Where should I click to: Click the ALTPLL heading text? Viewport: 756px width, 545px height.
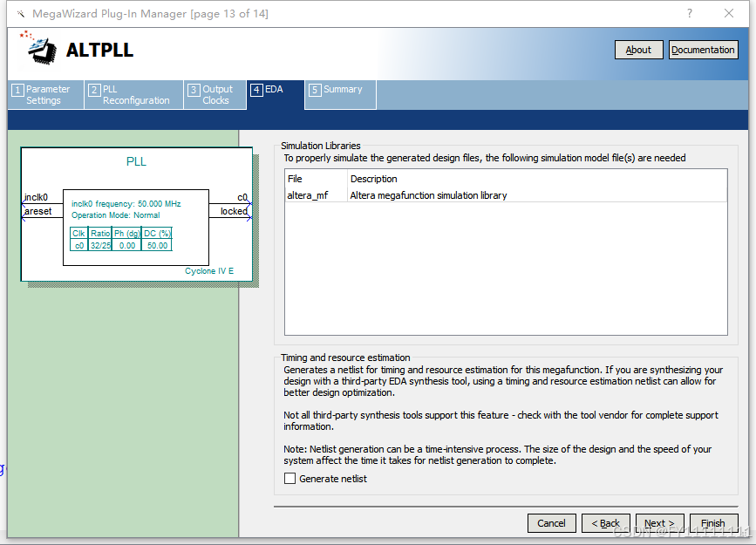(99, 51)
